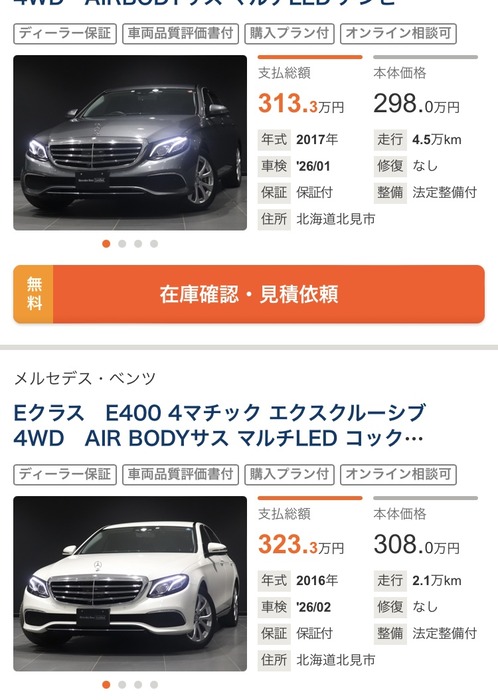Select the 支払総額 323.3万円 price
Image resolution: width=498 pixels, height=700 pixels.
[301, 545]
